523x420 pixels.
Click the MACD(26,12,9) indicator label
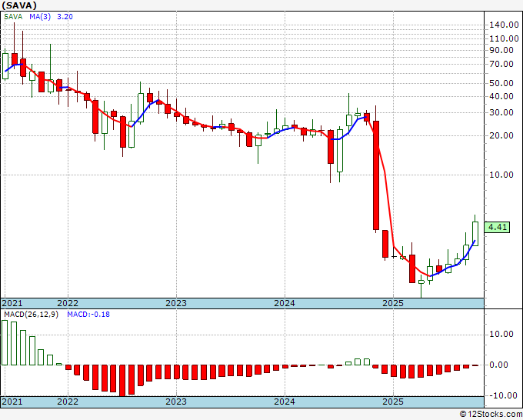(x=32, y=315)
